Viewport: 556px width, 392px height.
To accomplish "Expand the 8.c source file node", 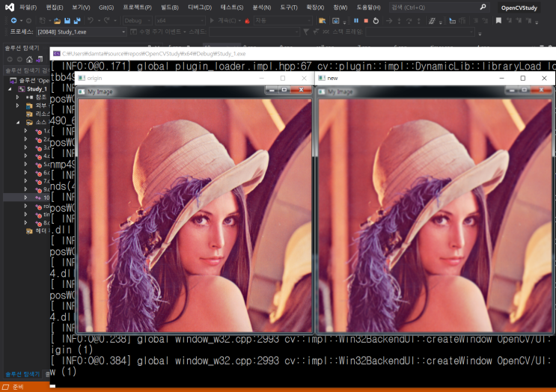I will tap(25, 223).
